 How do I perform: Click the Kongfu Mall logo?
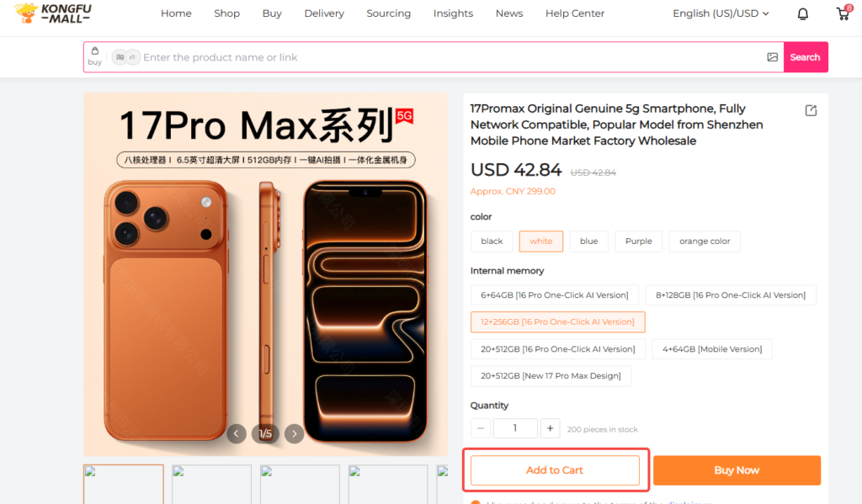(x=53, y=13)
